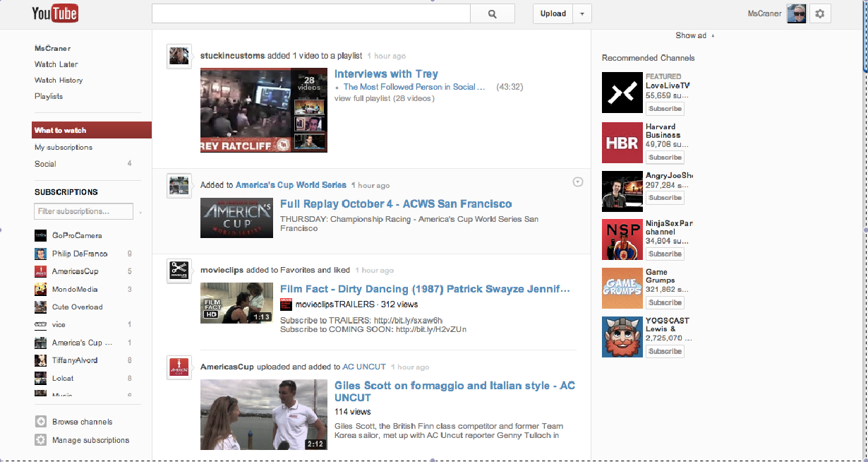
Task: Open view full playlist link
Action: 384,99
